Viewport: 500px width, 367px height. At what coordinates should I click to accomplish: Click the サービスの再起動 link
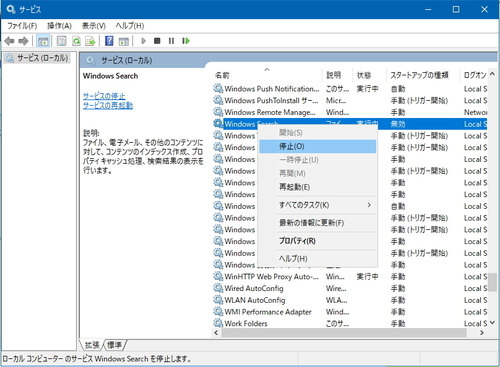coord(108,106)
